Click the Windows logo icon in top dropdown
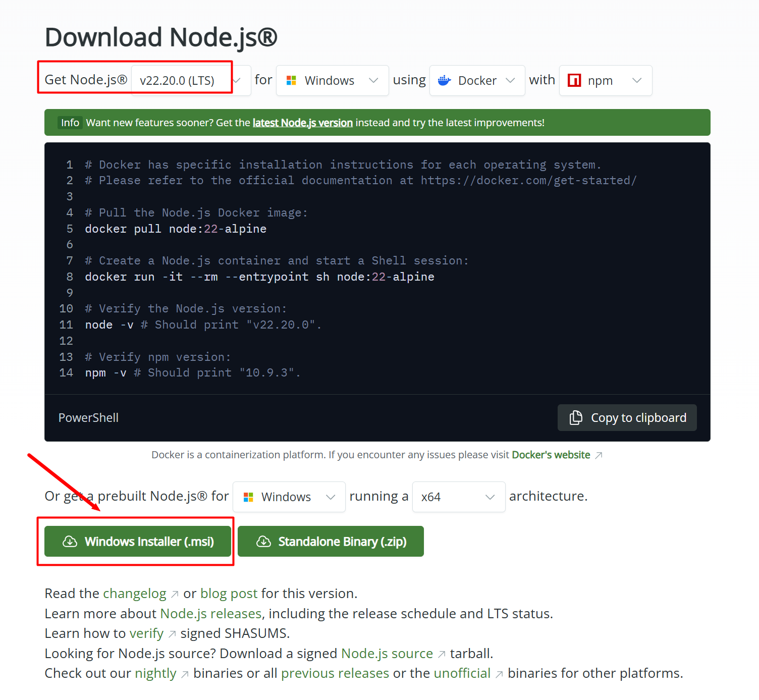 [291, 80]
